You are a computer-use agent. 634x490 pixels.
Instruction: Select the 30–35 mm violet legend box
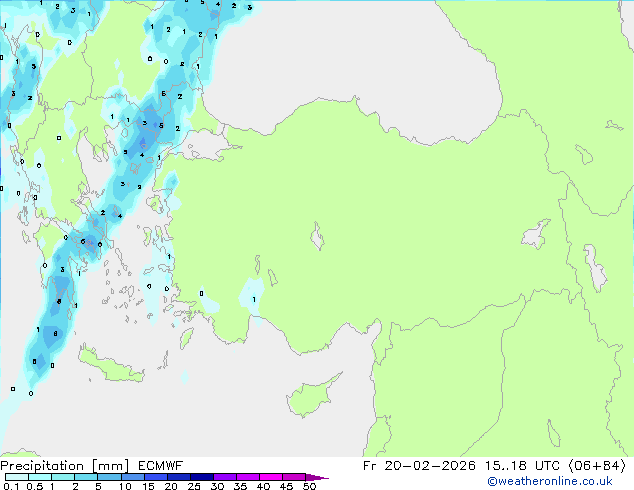click(x=225, y=477)
